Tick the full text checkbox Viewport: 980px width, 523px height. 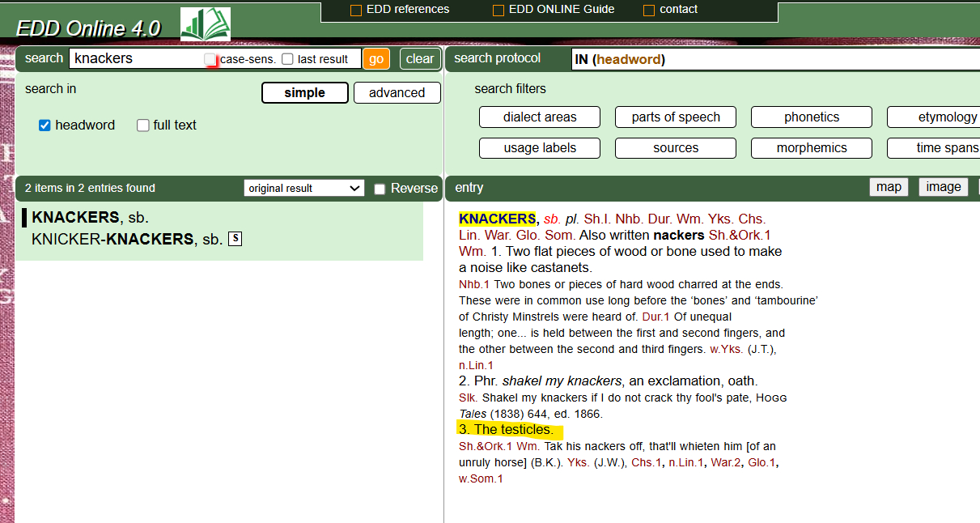143,125
